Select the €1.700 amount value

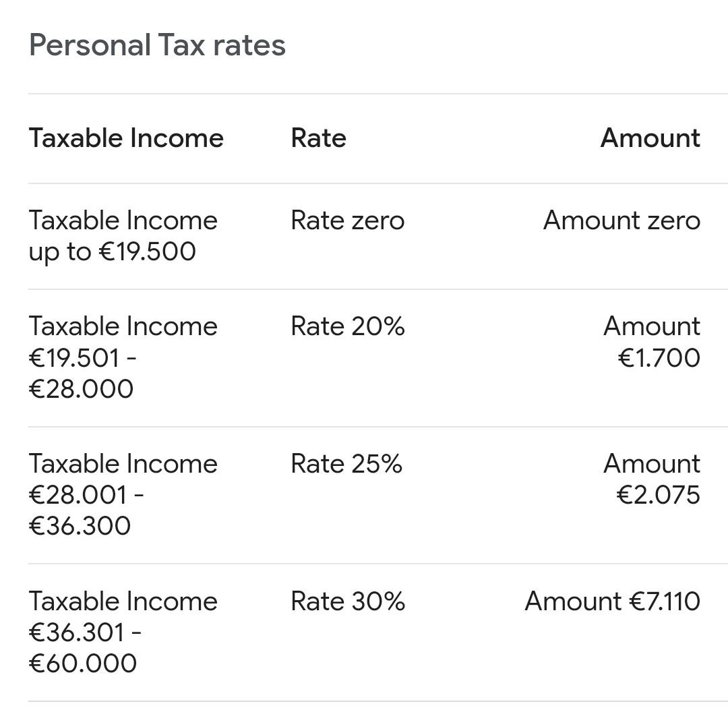[659, 358]
